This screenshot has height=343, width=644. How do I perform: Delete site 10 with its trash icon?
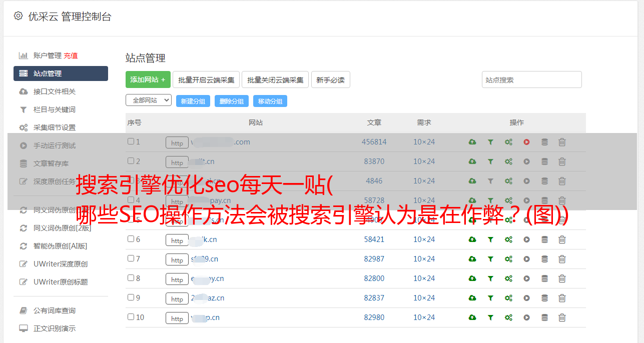tap(562, 317)
